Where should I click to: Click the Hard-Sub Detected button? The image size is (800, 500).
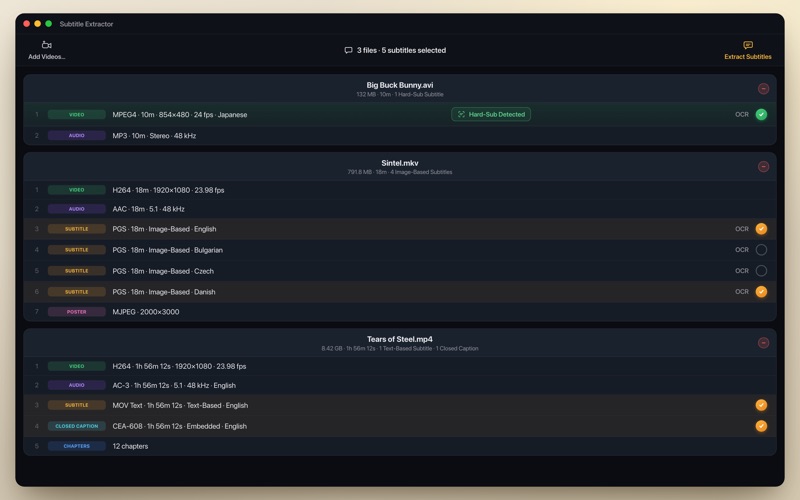click(491, 114)
